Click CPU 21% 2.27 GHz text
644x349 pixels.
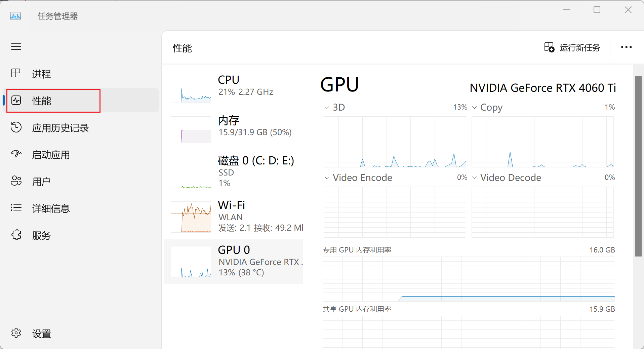coord(246,92)
